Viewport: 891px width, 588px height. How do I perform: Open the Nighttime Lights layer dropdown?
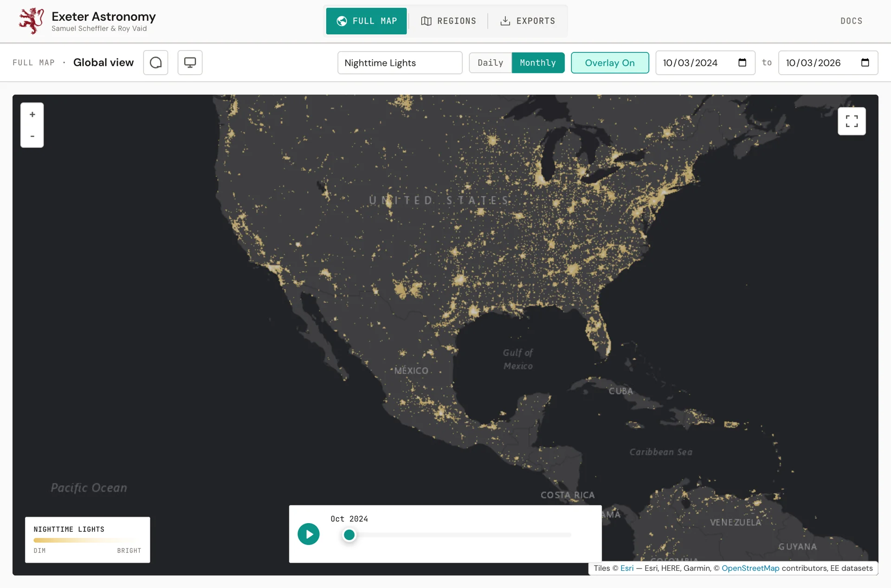pyautogui.click(x=400, y=63)
